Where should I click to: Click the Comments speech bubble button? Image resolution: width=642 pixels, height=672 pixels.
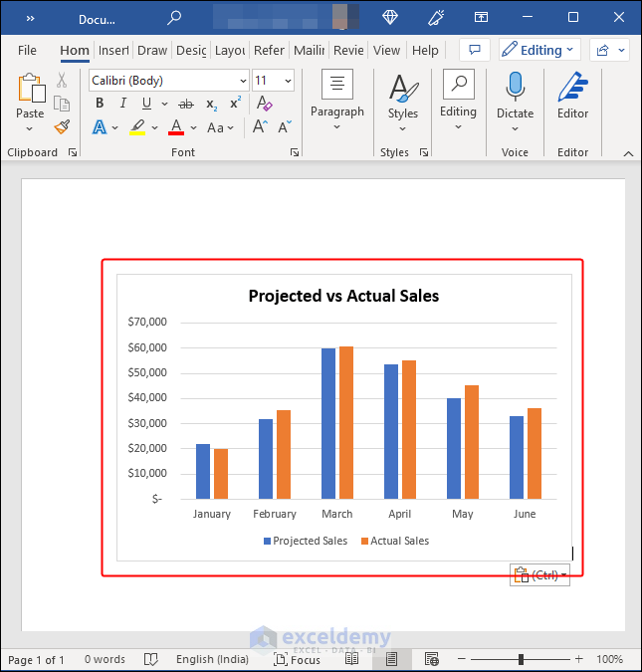[x=475, y=50]
